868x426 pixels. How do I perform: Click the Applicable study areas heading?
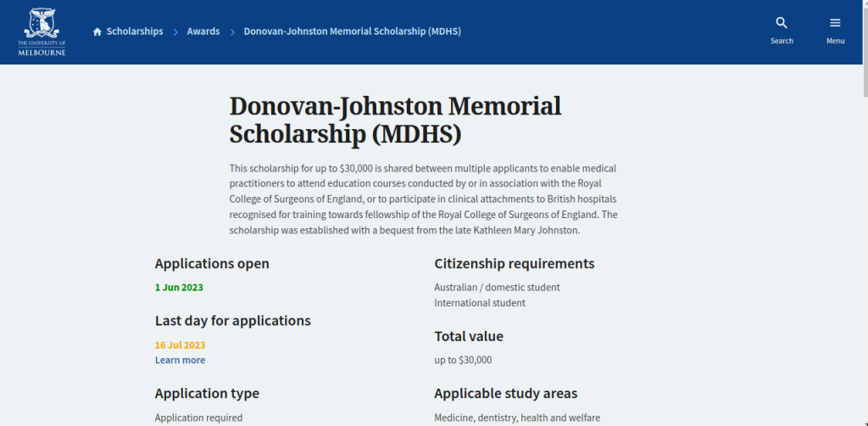tap(505, 393)
